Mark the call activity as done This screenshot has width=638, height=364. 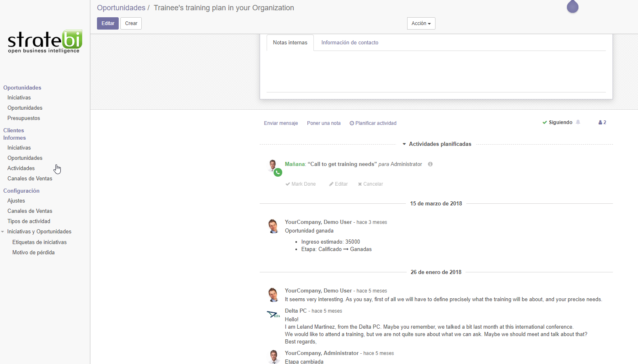click(300, 184)
